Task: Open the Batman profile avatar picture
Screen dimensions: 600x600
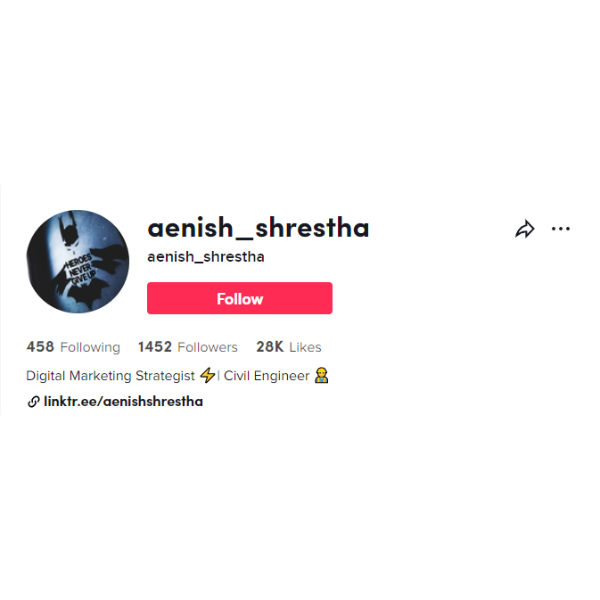Action: tap(78, 261)
